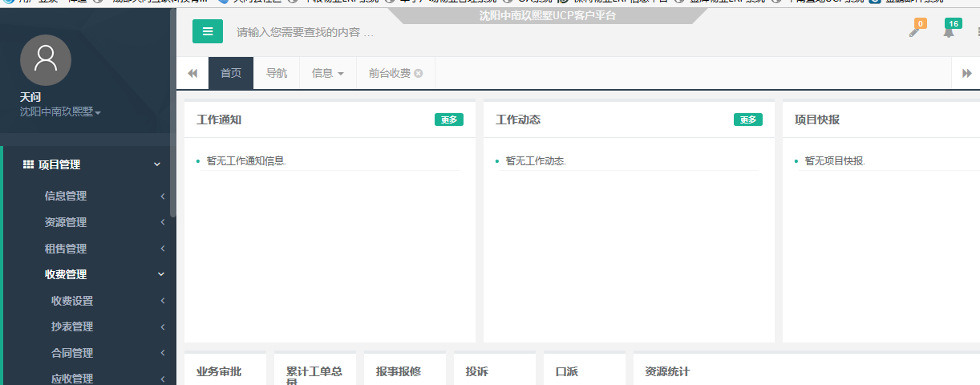
Task: Close the 前台收费 tab
Action: pyautogui.click(x=419, y=74)
